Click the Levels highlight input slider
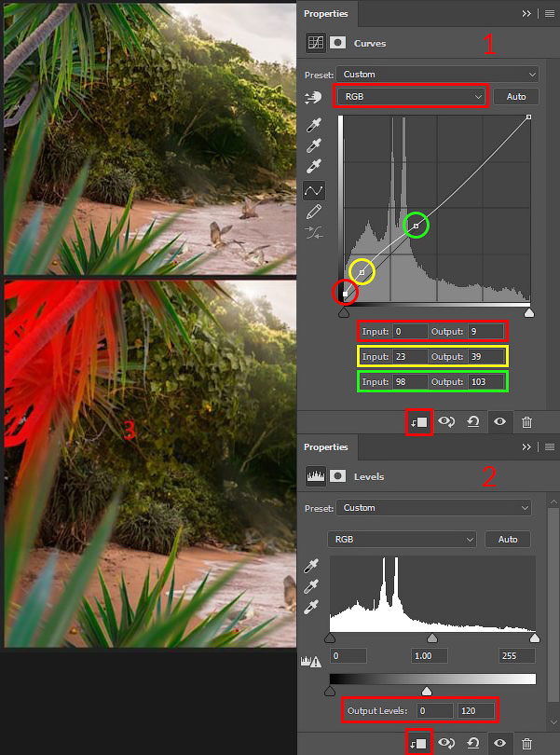Screen dimensions: 560x755 click(535, 638)
